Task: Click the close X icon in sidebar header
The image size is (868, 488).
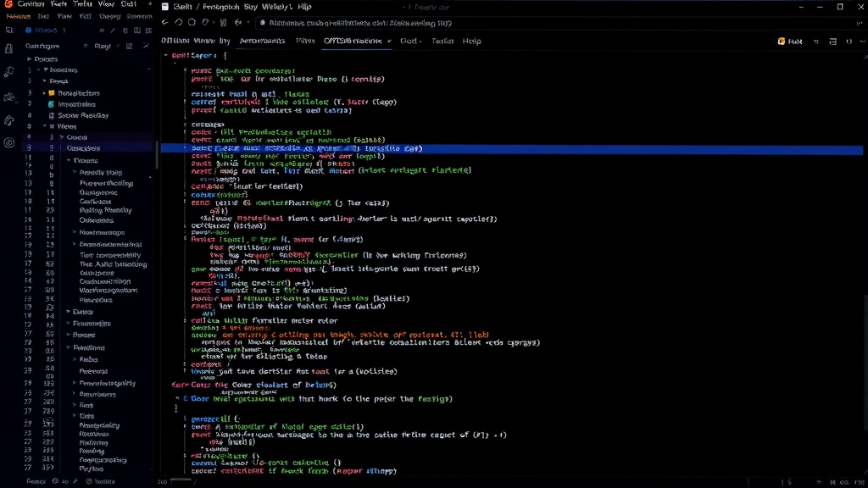Action: tap(146, 46)
